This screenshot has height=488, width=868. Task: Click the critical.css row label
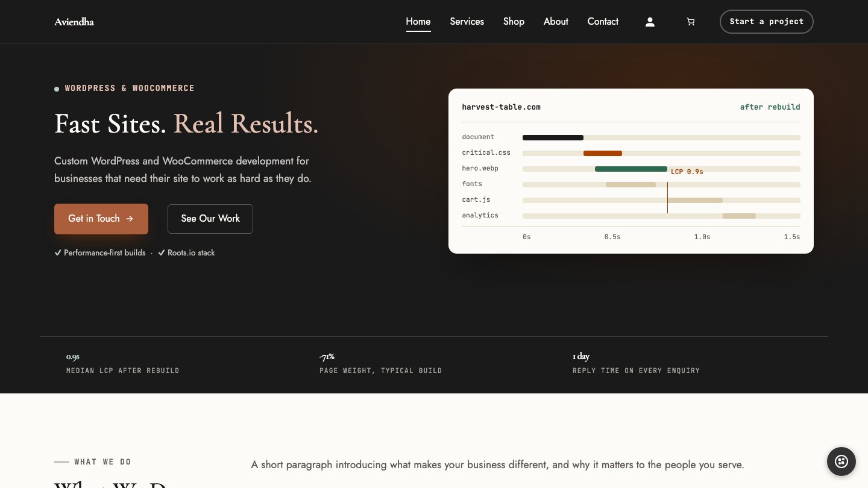pos(486,153)
